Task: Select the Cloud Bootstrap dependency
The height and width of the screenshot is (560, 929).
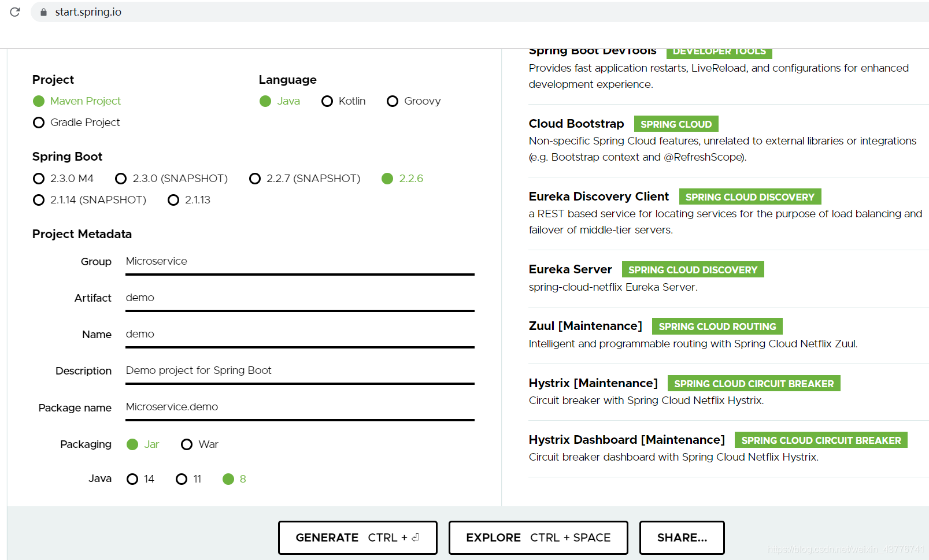Action: tap(576, 124)
